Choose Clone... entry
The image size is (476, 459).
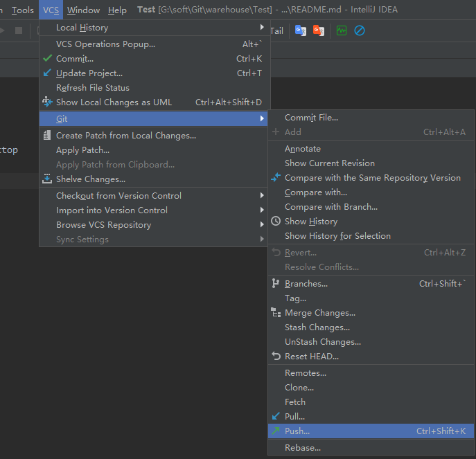[371, 388]
